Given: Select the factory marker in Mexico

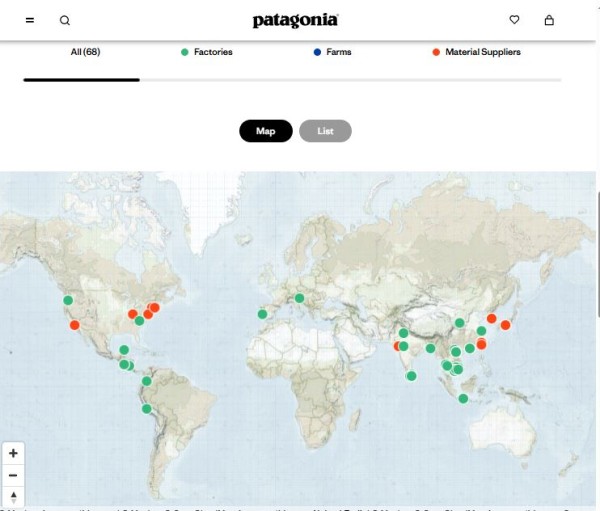Looking at the screenshot, I should point(124,350).
